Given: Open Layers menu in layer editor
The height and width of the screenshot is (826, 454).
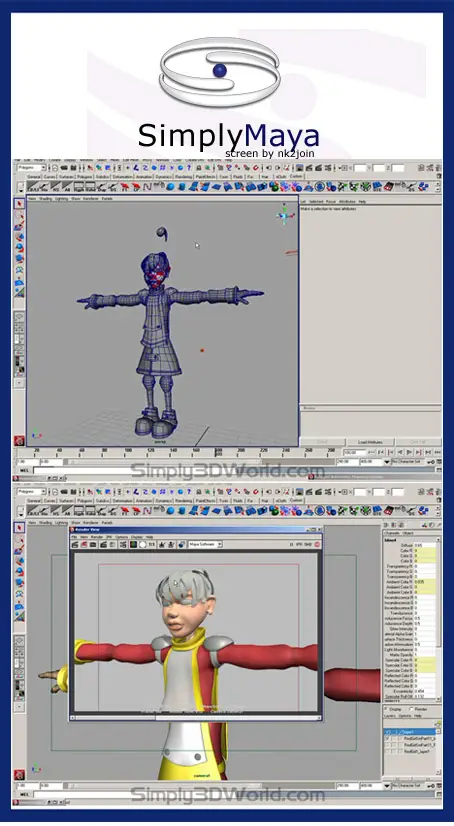Looking at the screenshot, I should (x=390, y=716).
